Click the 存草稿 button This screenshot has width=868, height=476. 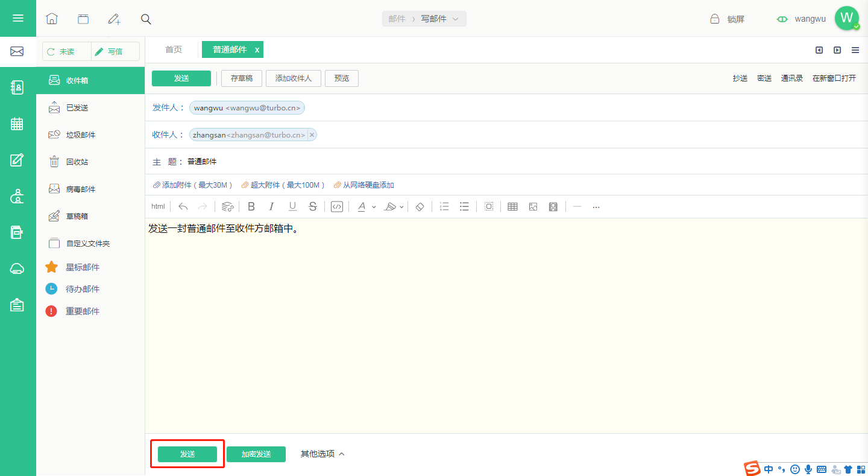(x=242, y=78)
